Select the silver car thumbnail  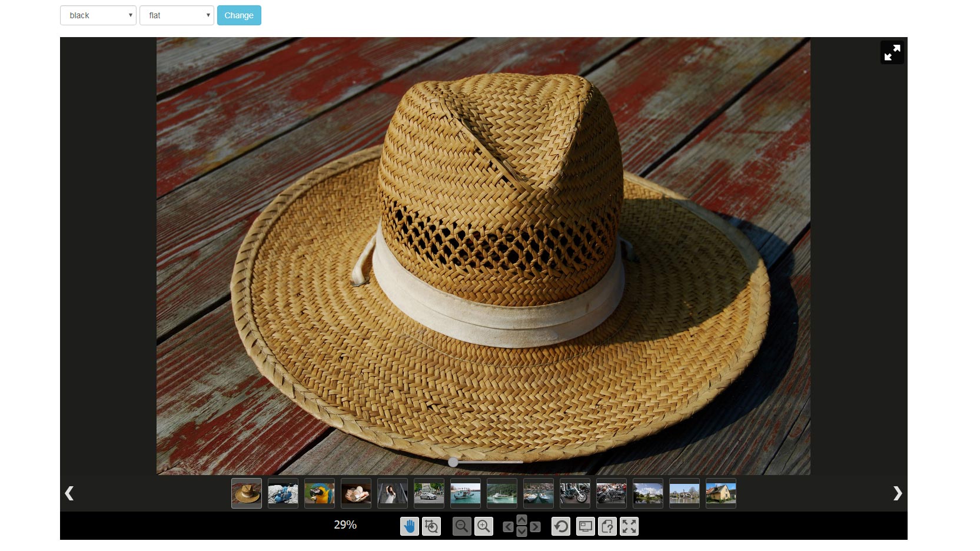[x=429, y=493]
